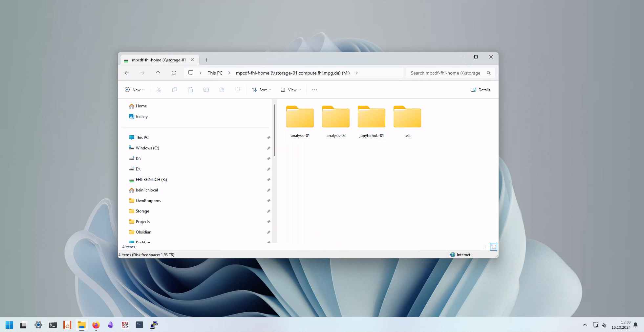This screenshot has height=332, width=644.
Task: Open the Windows Start menu
Action: click(x=9, y=325)
